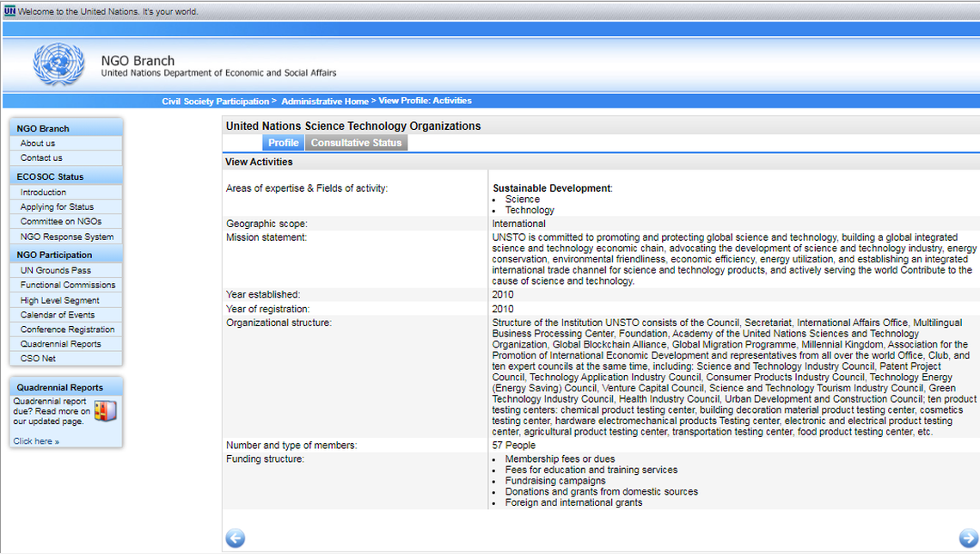Click the 'Funding structure:' label

[265, 459]
